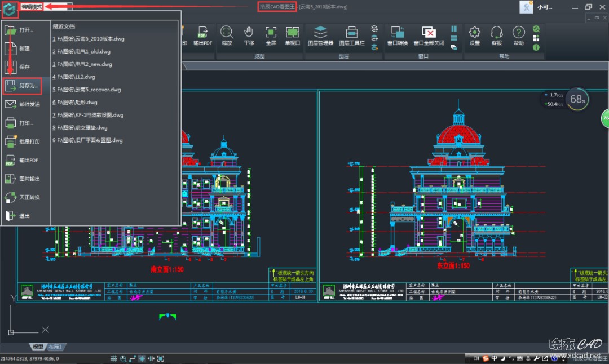Switch to the 布局1 layout tab
609x364 pixels.
(x=55, y=347)
